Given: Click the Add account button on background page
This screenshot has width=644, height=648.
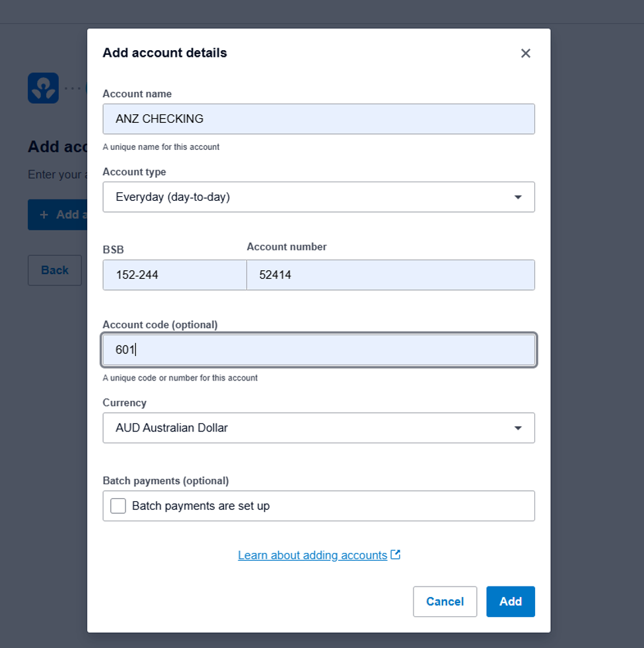Looking at the screenshot, I should coord(57,215).
